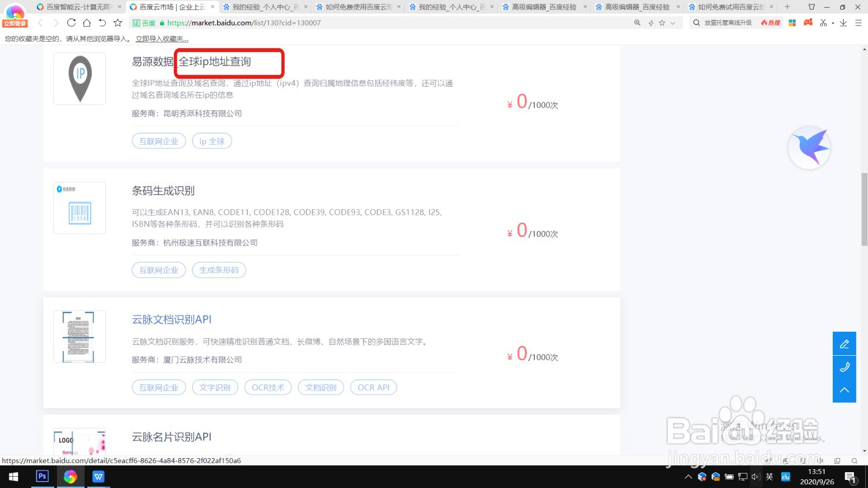The width and height of the screenshot is (868, 488).
Task: Click the 热搜 hot search button
Action: [x=770, y=23]
